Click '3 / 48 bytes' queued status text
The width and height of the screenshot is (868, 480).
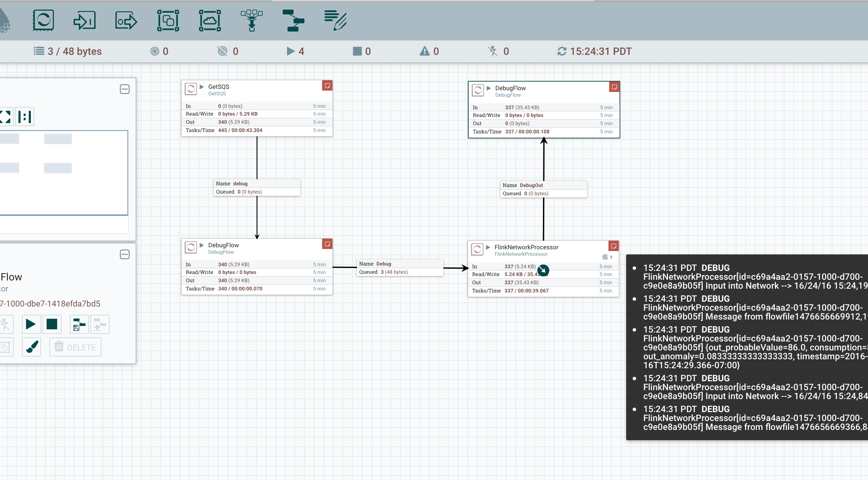coord(75,51)
